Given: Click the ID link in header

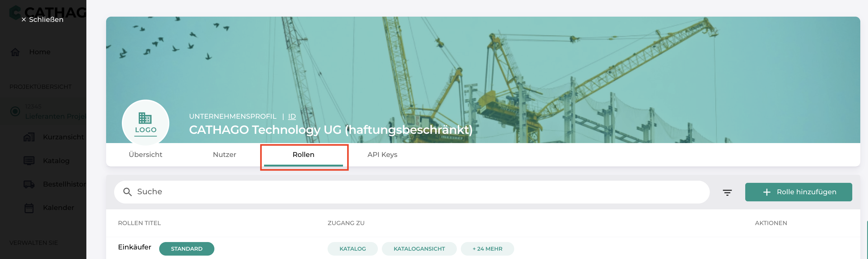Looking at the screenshot, I should click(292, 116).
